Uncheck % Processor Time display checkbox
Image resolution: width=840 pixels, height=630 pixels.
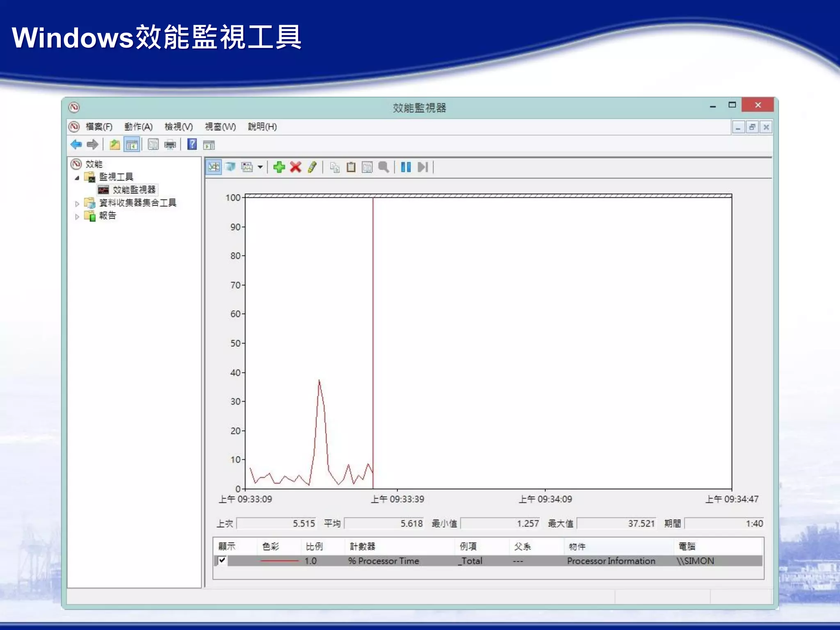point(222,560)
